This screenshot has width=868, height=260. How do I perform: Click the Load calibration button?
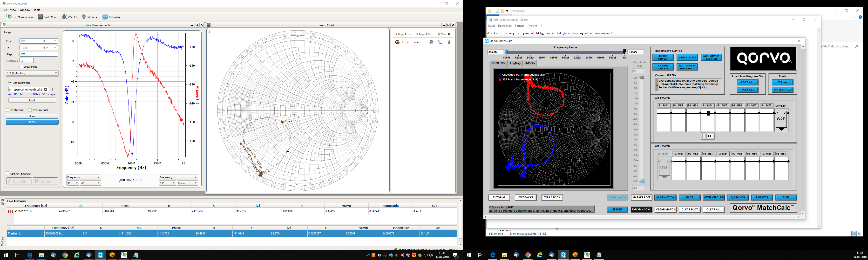[x=32, y=100]
